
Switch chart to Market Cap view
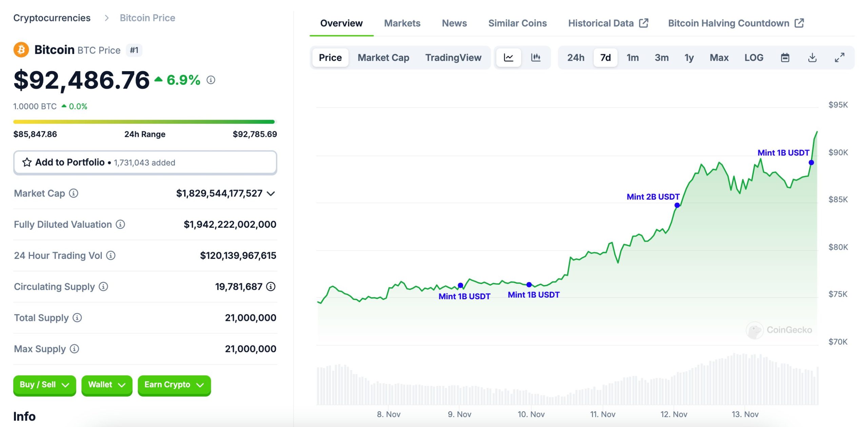383,58
